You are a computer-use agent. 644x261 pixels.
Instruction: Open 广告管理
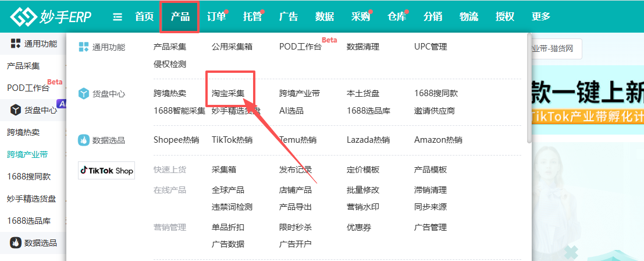click(430, 227)
